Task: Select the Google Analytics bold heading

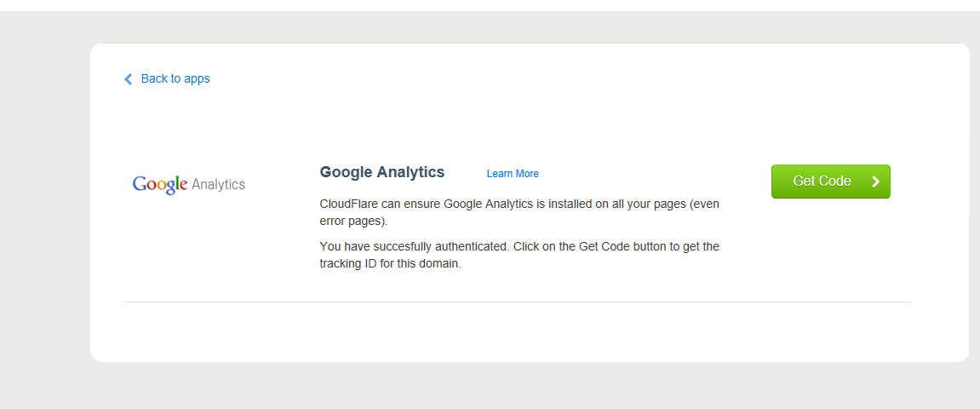Action: (x=382, y=172)
